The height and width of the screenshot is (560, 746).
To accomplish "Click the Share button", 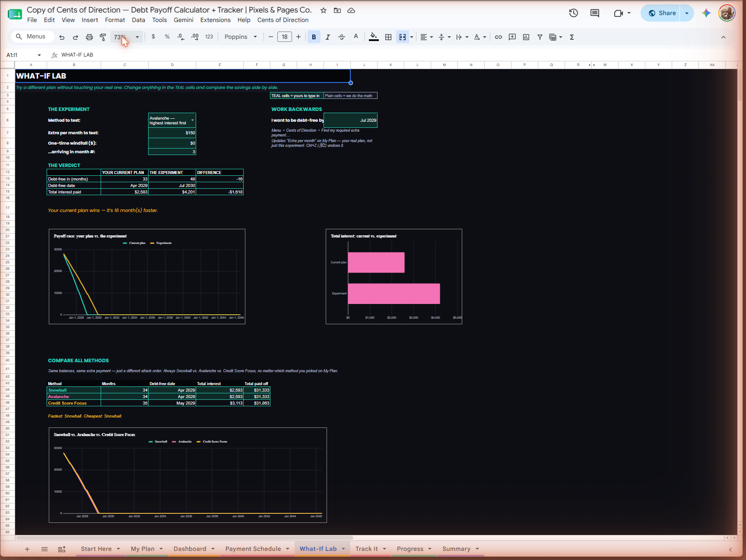I will click(x=662, y=13).
